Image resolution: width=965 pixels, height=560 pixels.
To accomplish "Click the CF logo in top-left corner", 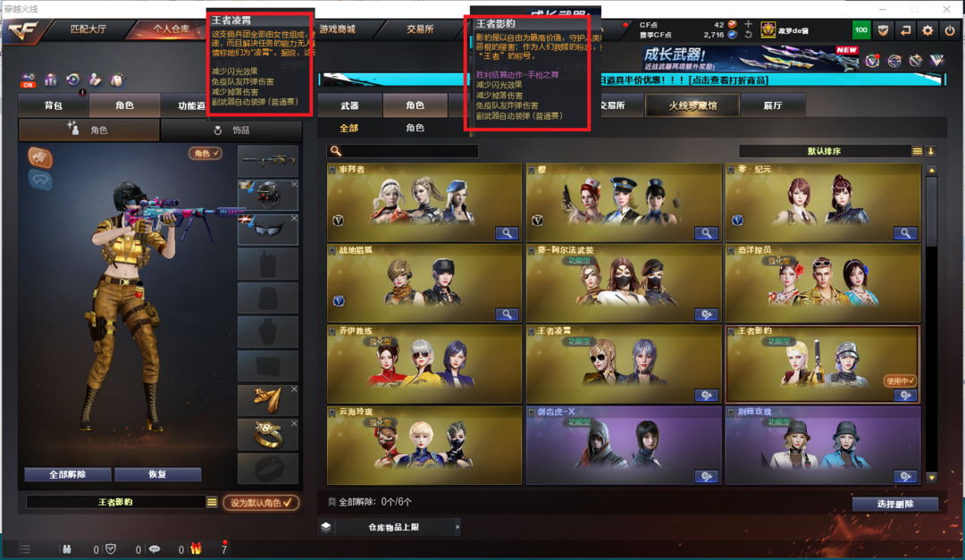I will click(22, 30).
